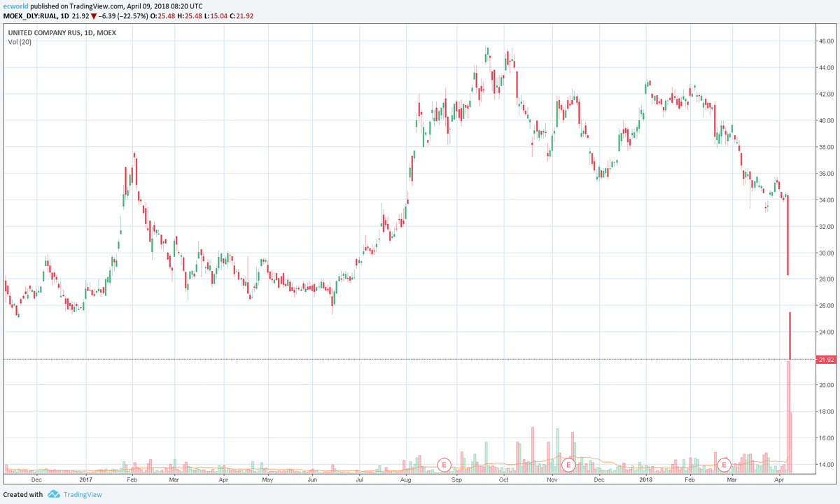
Task: Click the tallest red volume bar in April 2018
Action: point(788,416)
